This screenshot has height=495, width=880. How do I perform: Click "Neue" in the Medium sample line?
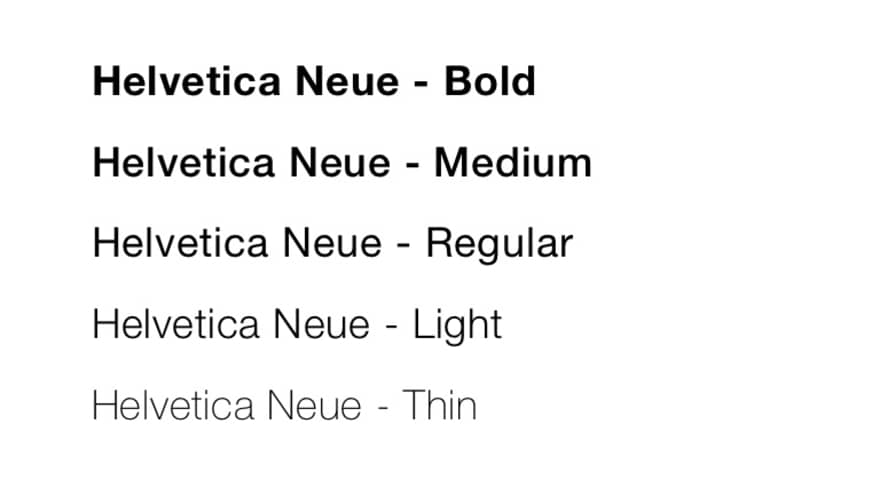(340, 163)
